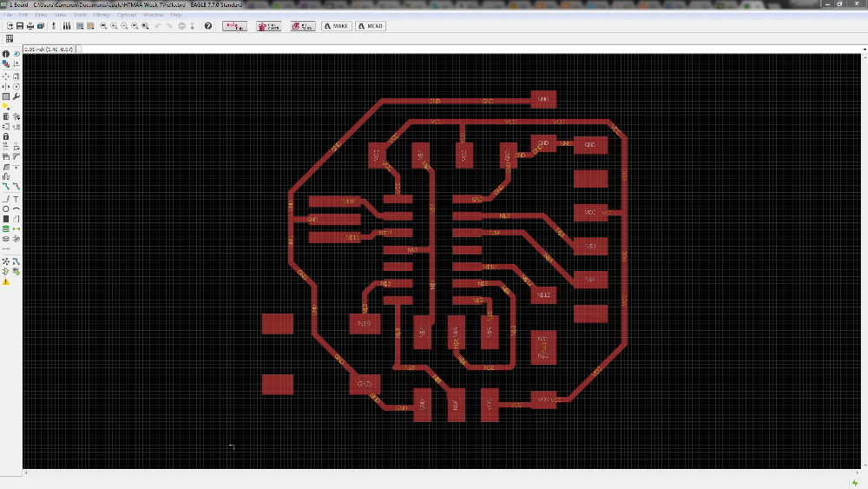
Task: Open the View menu
Action: click(x=61, y=15)
